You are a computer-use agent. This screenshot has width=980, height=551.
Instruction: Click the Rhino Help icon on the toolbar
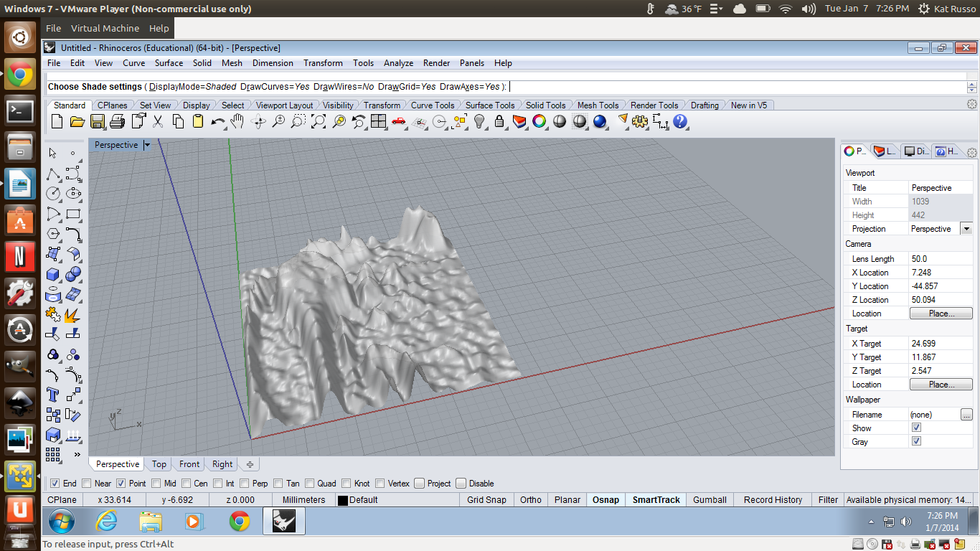point(679,122)
